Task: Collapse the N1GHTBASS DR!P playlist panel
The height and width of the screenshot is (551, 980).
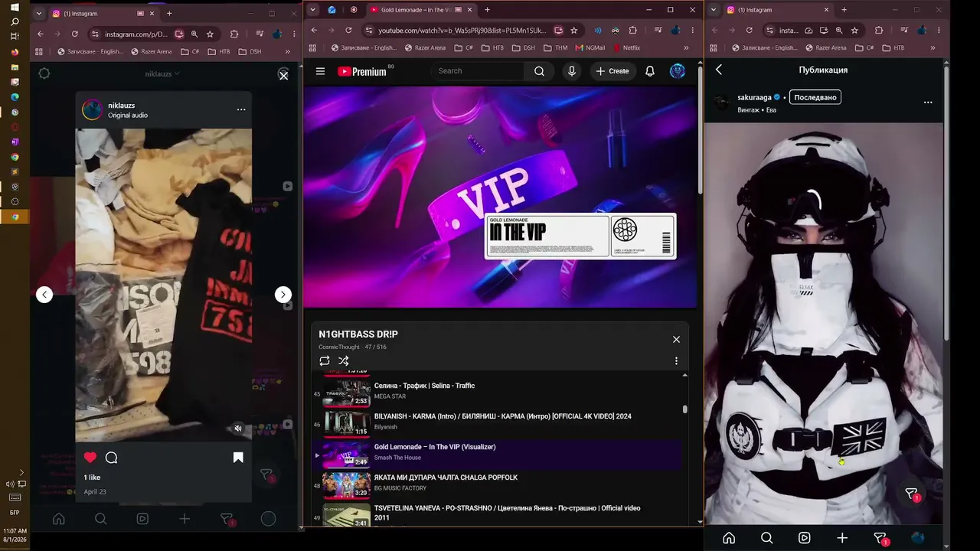Action: tap(676, 339)
